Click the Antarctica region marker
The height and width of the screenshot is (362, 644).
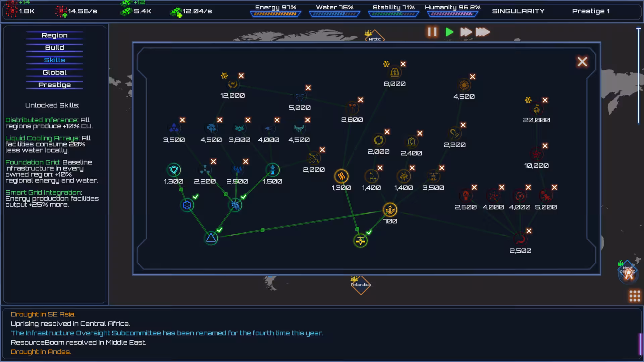(x=361, y=285)
